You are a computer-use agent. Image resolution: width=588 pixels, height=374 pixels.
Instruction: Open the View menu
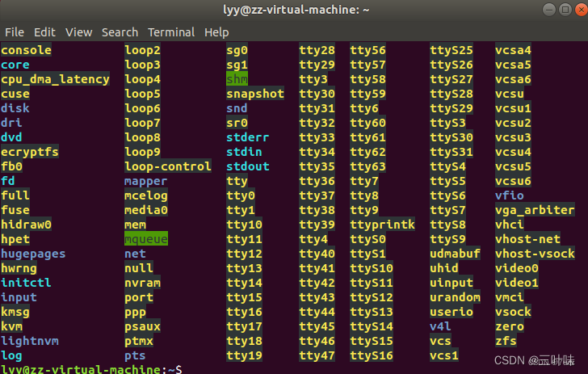click(x=79, y=32)
